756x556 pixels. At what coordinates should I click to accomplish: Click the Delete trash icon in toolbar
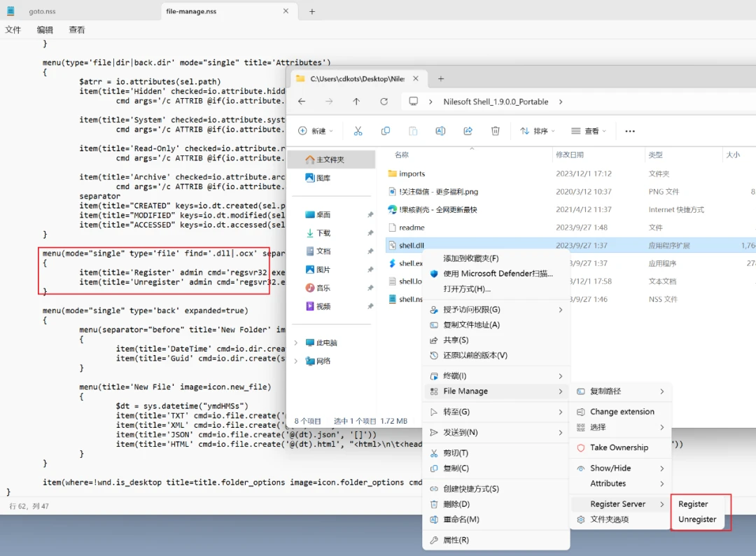tap(495, 131)
